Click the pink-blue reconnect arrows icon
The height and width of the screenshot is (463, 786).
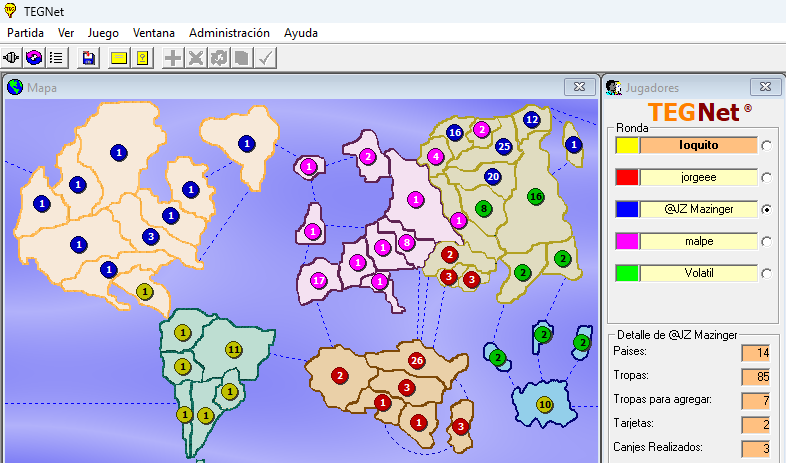click(34, 58)
